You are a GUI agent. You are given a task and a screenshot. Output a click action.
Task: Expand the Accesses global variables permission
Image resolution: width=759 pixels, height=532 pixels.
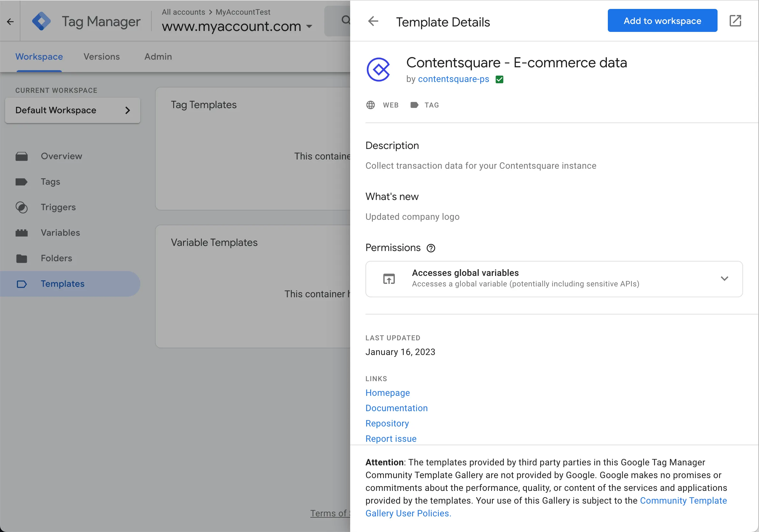(724, 279)
